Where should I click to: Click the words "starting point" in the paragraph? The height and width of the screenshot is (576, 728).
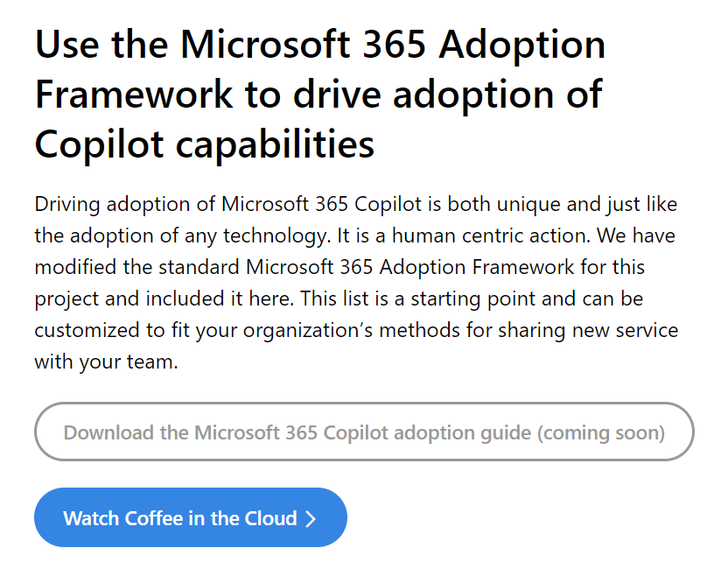(472, 299)
